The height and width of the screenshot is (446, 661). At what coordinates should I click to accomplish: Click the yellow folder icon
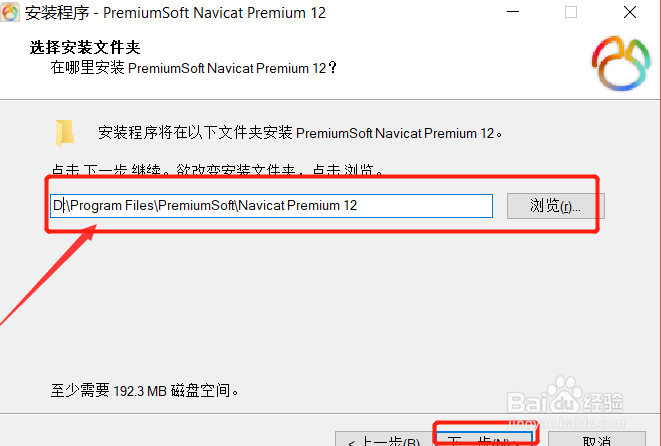click(x=64, y=133)
